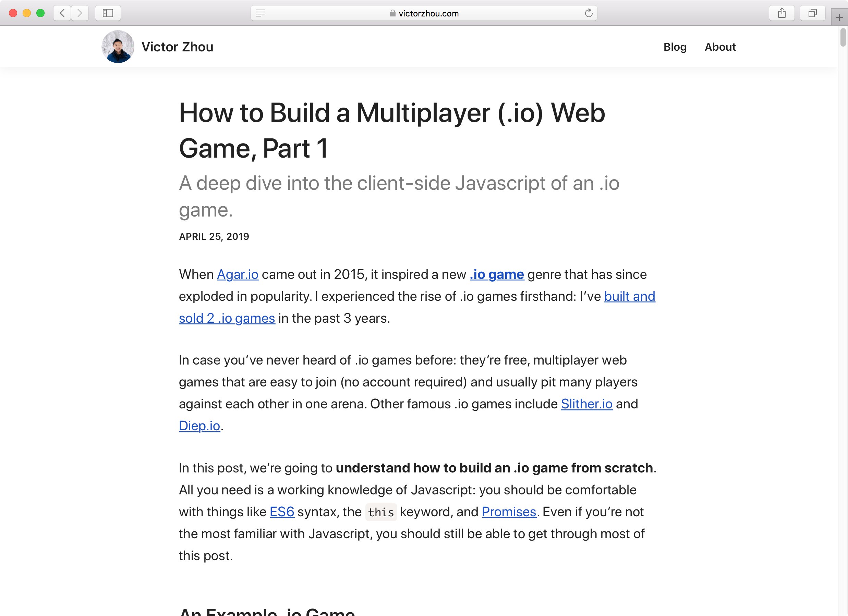Click the subtitle about client-side Javascript
The width and height of the screenshot is (848, 616).
399,196
